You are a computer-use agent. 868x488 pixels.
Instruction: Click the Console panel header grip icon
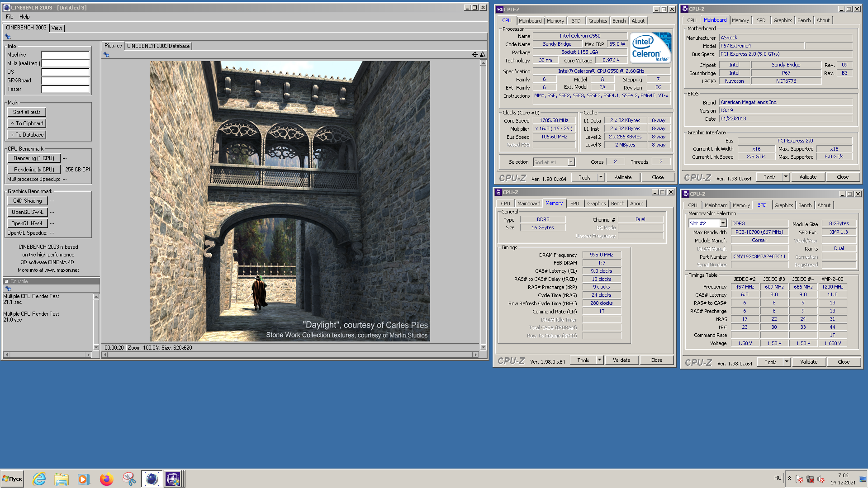6,281
